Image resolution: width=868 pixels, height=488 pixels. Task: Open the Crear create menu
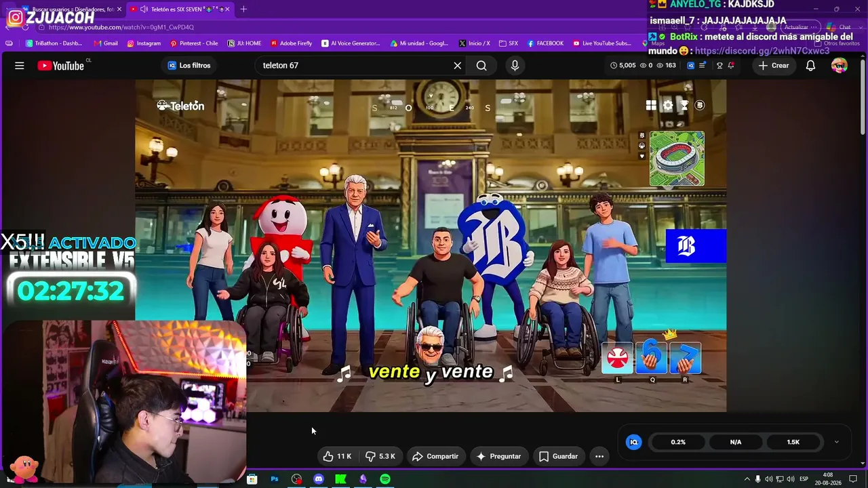click(774, 66)
